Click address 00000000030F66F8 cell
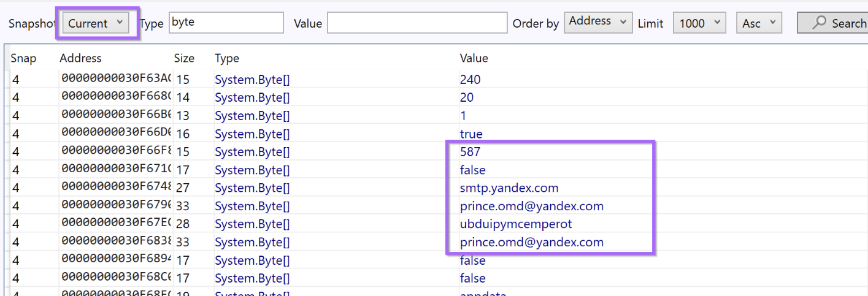Viewport: 868px width, 296px height. (117, 151)
